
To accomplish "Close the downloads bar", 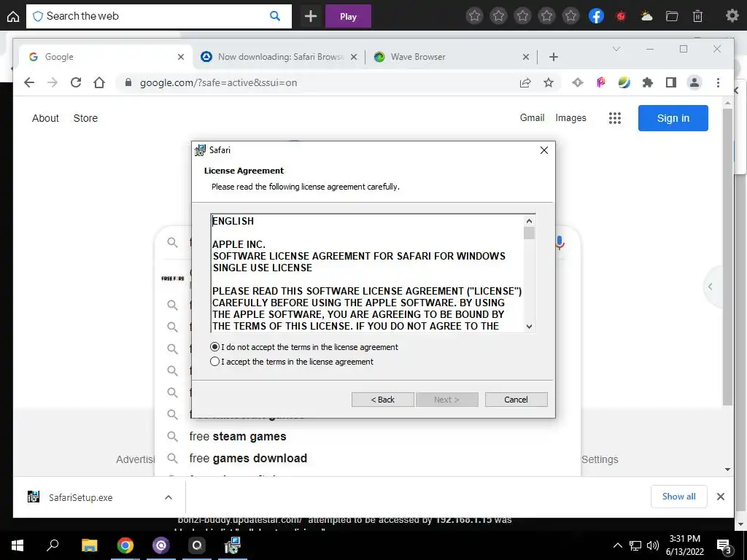I will click(x=721, y=497).
